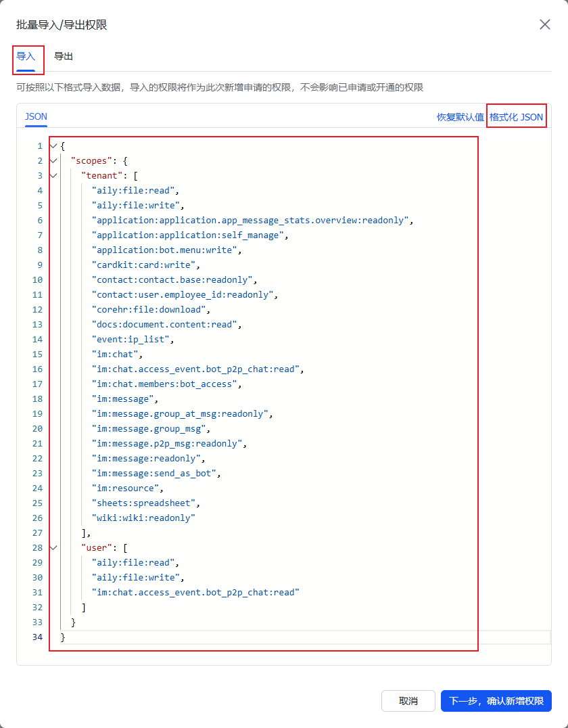
Task: Click "contact:contact.base:readonly" scope
Action: point(172,279)
